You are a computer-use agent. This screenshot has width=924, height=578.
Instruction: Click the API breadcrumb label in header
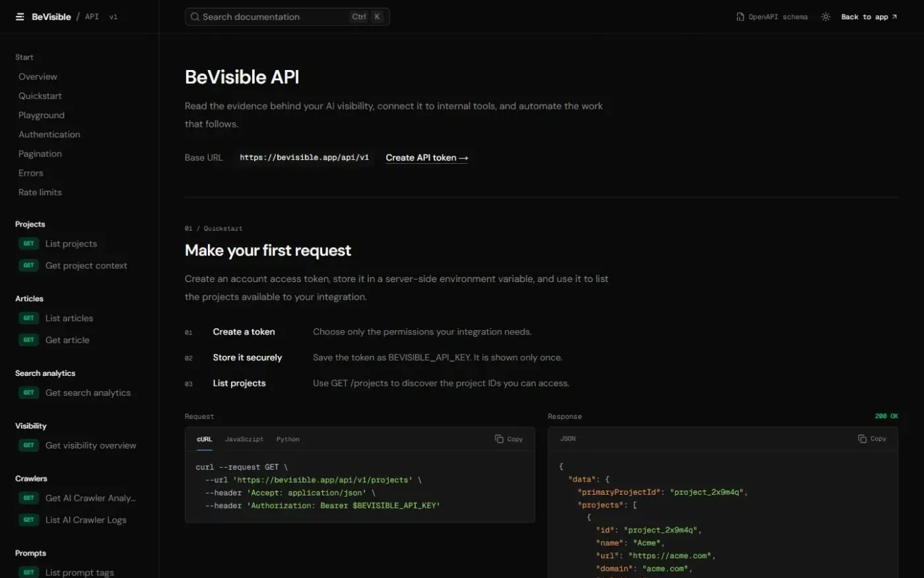[x=92, y=17]
